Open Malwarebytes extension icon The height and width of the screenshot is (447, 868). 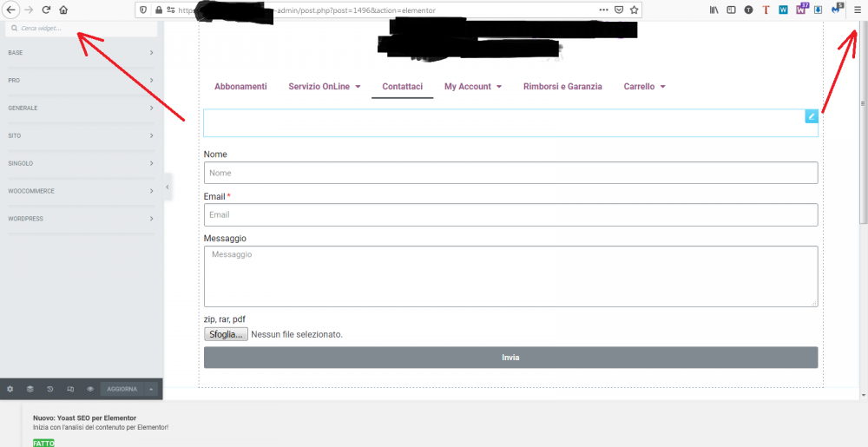(837, 9)
